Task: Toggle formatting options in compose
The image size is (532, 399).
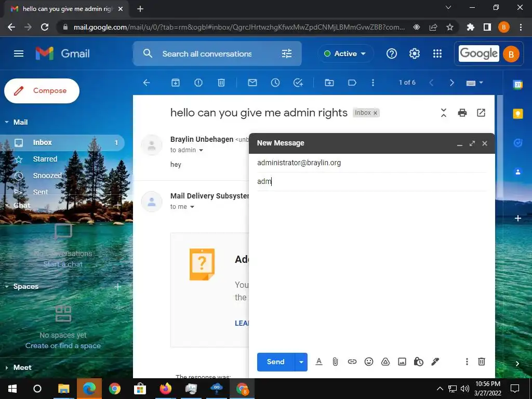Action: click(x=318, y=362)
